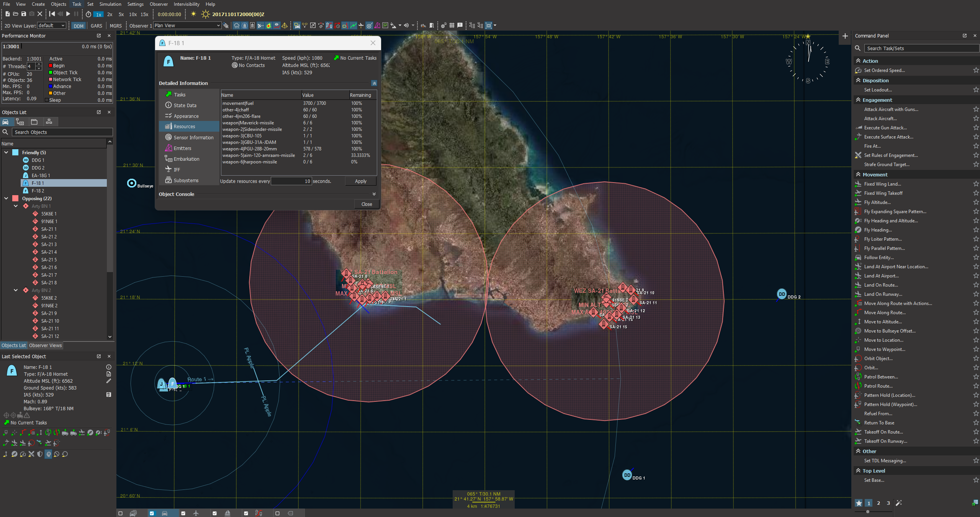Toggle the aircraft visibility checkbox
The height and width of the screenshot is (517, 980).
tap(183, 513)
